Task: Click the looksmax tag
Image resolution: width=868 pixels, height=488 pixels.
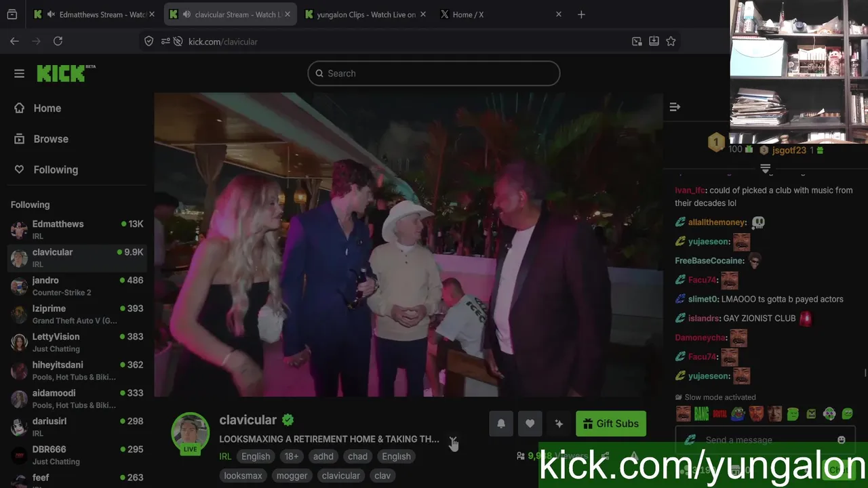Action: point(243,475)
